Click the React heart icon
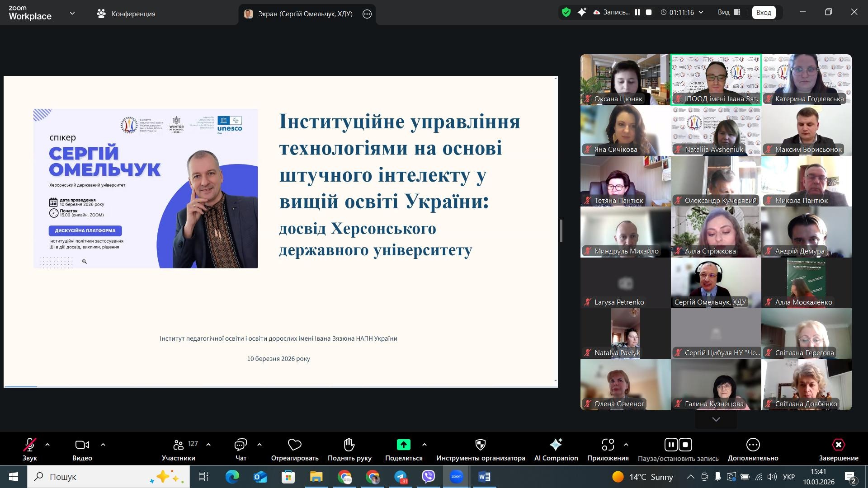The width and height of the screenshot is (868, 488). [295, 445]
